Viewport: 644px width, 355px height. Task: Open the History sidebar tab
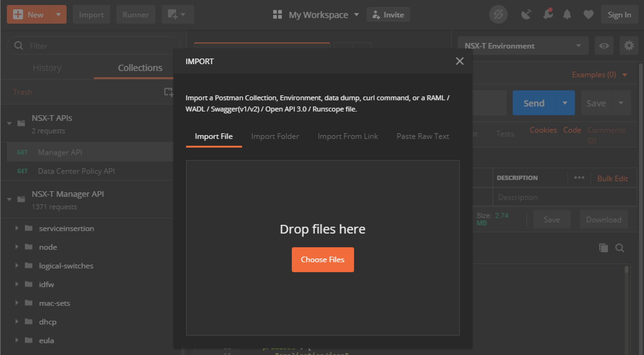[47, 68]
